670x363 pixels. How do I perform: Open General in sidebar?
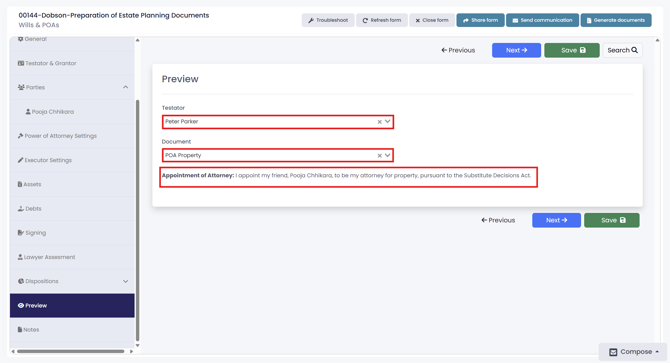(x=72, y=39)
